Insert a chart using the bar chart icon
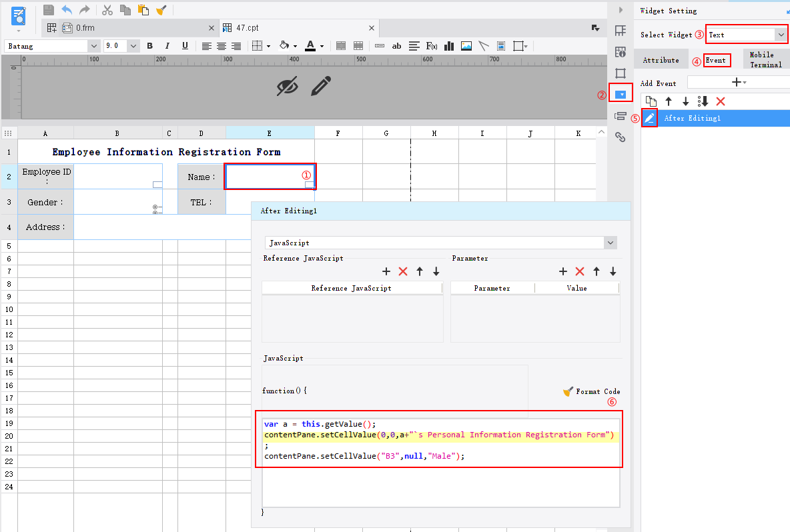 point(449,46)
